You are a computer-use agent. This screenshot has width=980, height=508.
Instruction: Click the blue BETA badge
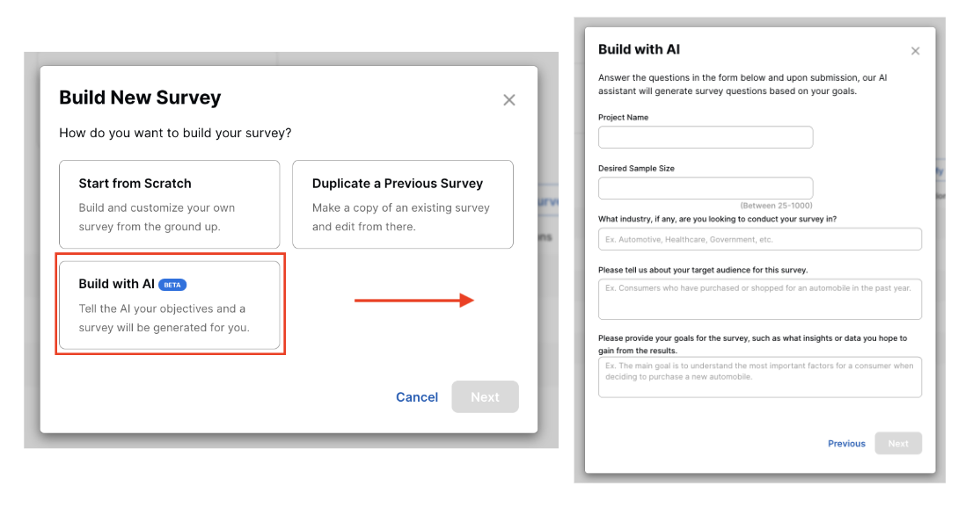tap(172, 285)
